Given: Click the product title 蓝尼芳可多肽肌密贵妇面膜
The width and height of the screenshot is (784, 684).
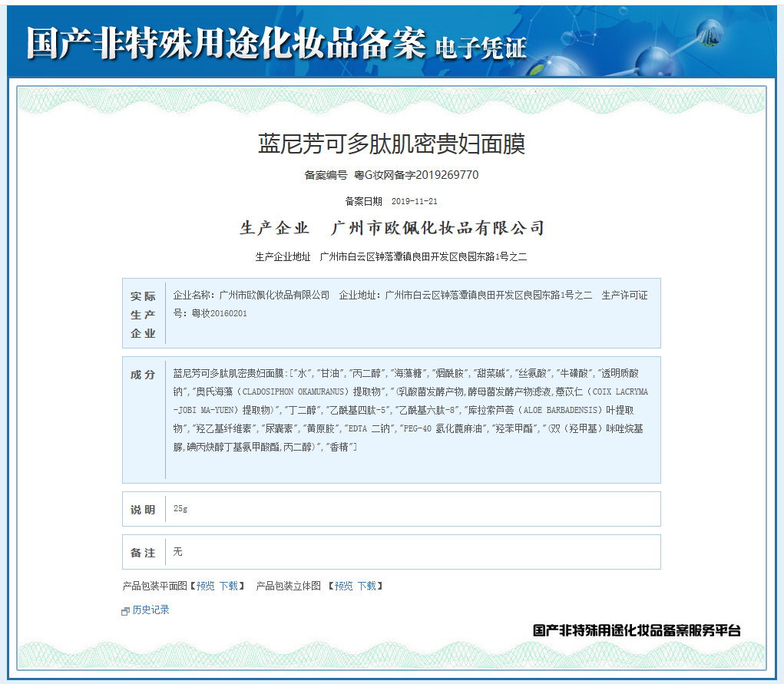Looking at the screenshot, I should pyautogui.click(x=392, y=144).
